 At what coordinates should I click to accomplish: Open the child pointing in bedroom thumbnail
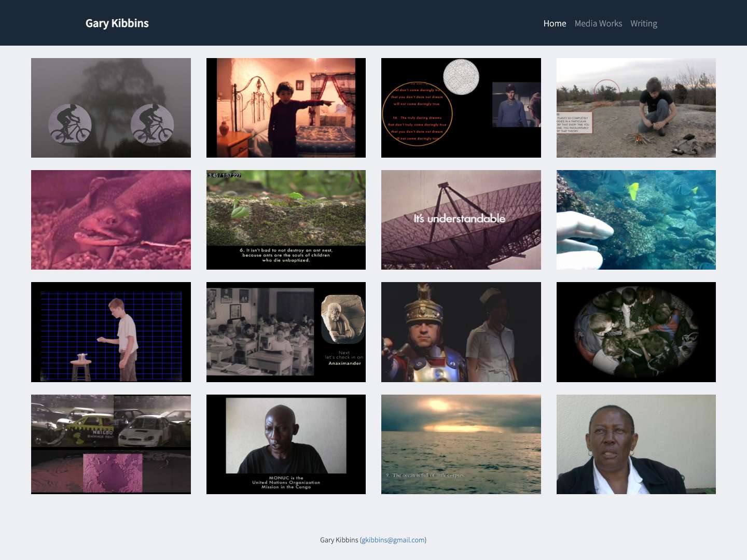286,107
